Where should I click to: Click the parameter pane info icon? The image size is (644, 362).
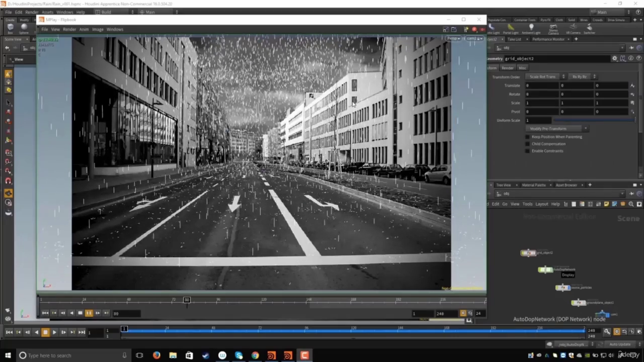pyautogui.click(x=630, y=58)
